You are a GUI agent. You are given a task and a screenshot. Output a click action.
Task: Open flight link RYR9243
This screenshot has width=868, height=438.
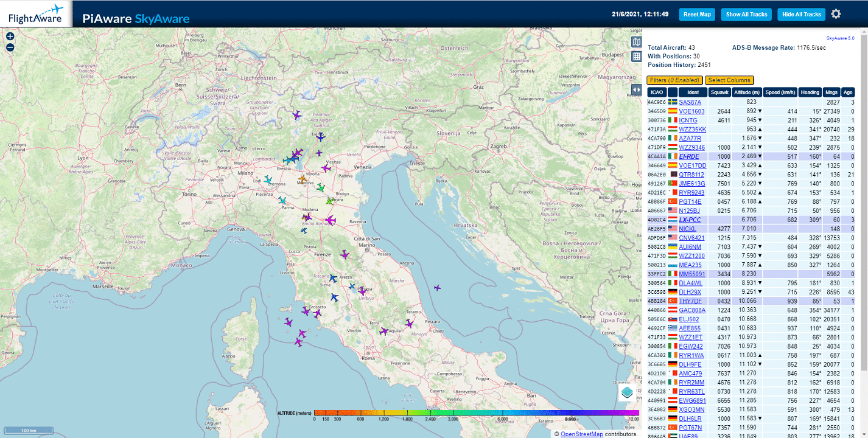[x=691, y=193]
